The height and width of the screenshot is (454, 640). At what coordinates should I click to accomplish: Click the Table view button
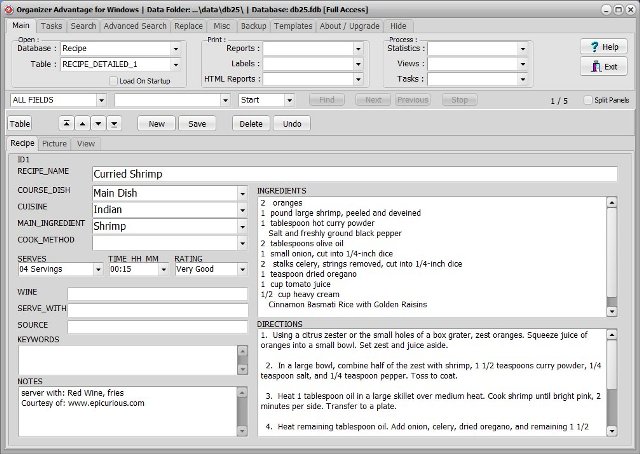[x=20, y=124]
